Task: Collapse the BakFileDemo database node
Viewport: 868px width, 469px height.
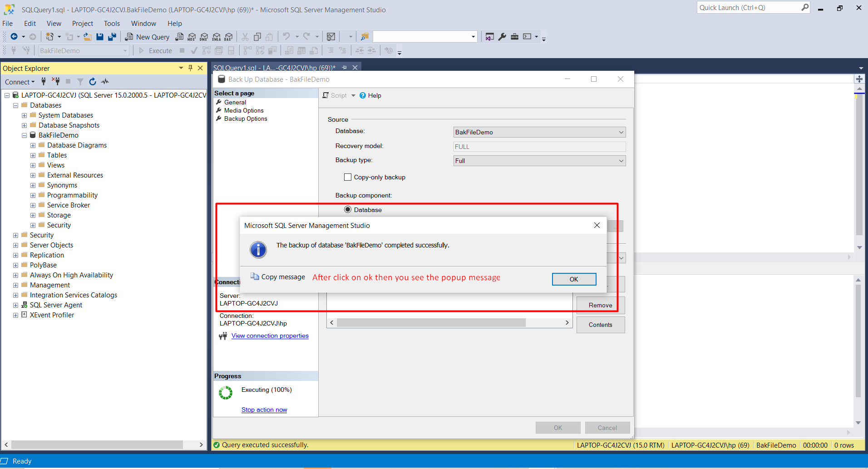Action: pyautogui.click(x=24, y=135)
